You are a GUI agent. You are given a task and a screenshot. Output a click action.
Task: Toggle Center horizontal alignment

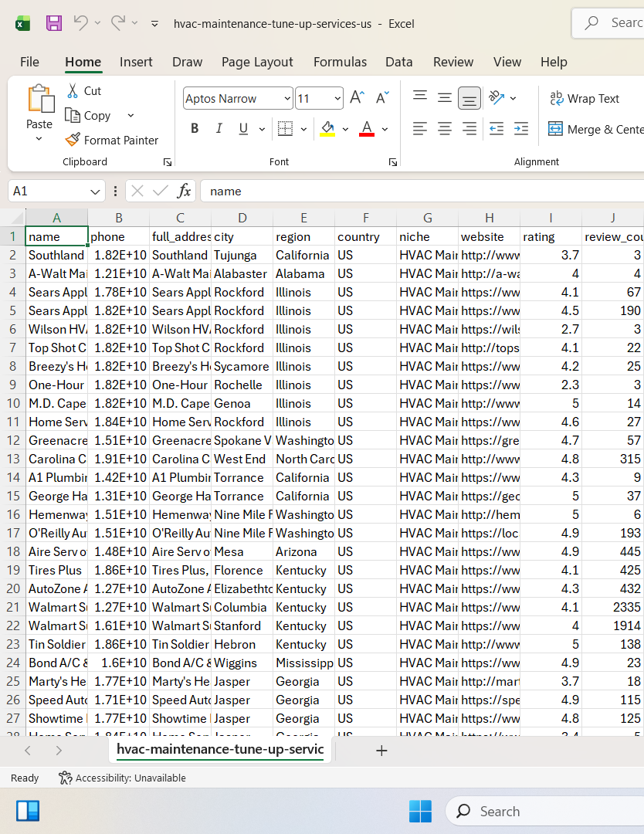[x=445, y=128]
